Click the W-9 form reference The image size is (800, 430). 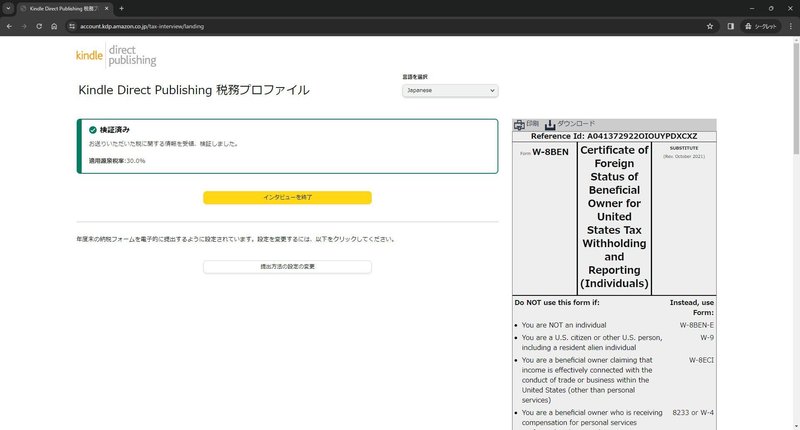(707, 338)
